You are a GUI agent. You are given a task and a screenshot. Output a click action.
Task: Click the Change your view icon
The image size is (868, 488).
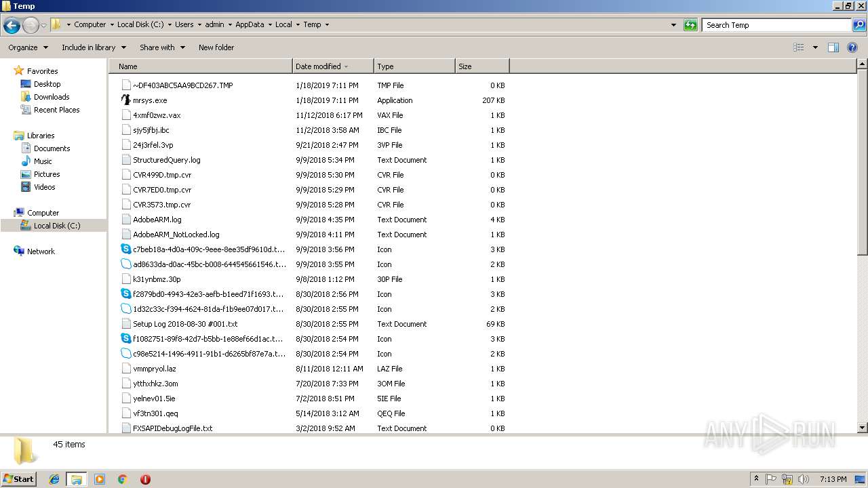(x=799, y=47)
